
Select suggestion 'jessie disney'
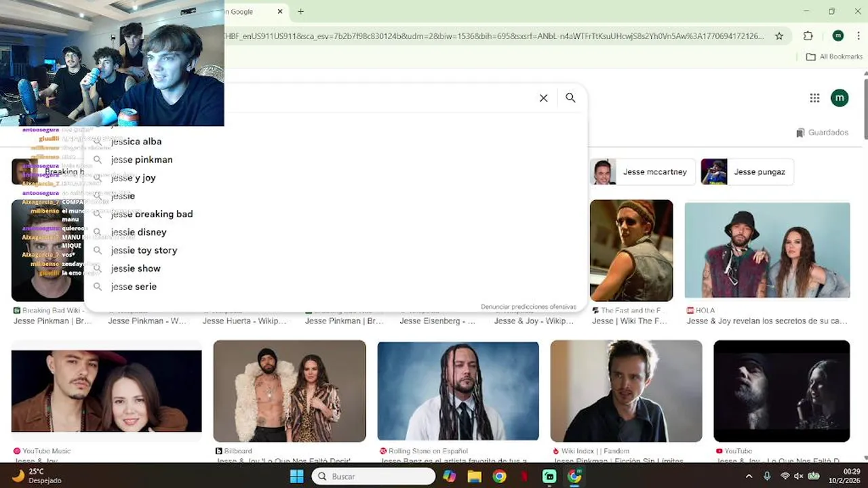tap(336, 232)
